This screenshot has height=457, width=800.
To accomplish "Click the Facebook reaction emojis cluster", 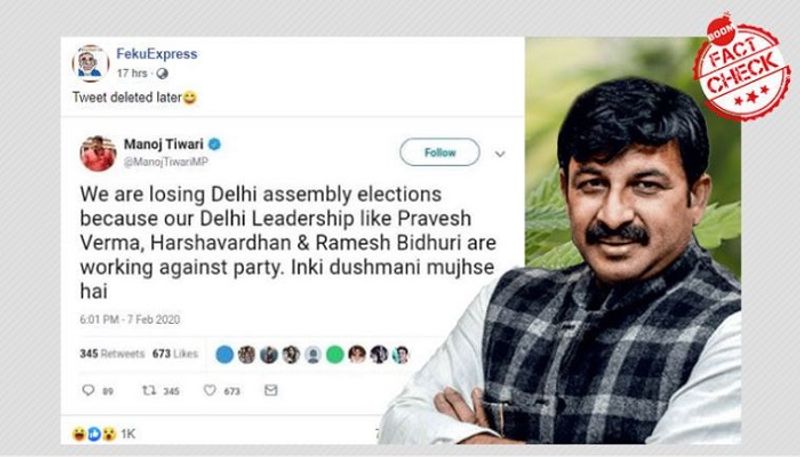I will tap(94, 434).
